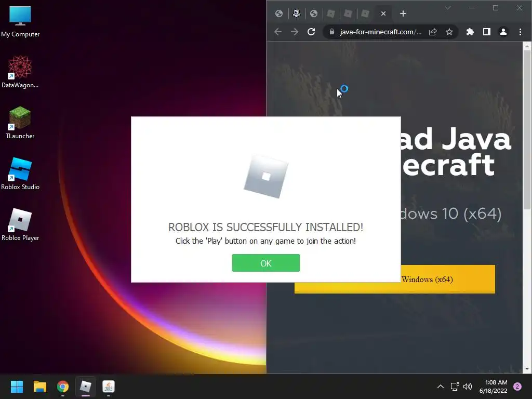The width and height of the screenshot is (532, 399).
Task: Bookmark this page with the star
Action: (x=449, y=32)
